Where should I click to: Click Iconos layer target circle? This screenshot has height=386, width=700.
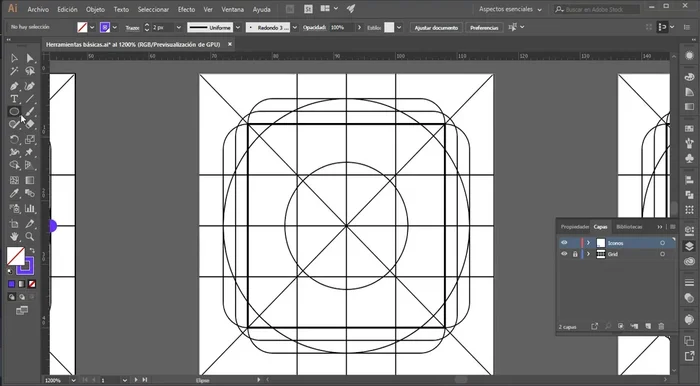click(662, 243)
